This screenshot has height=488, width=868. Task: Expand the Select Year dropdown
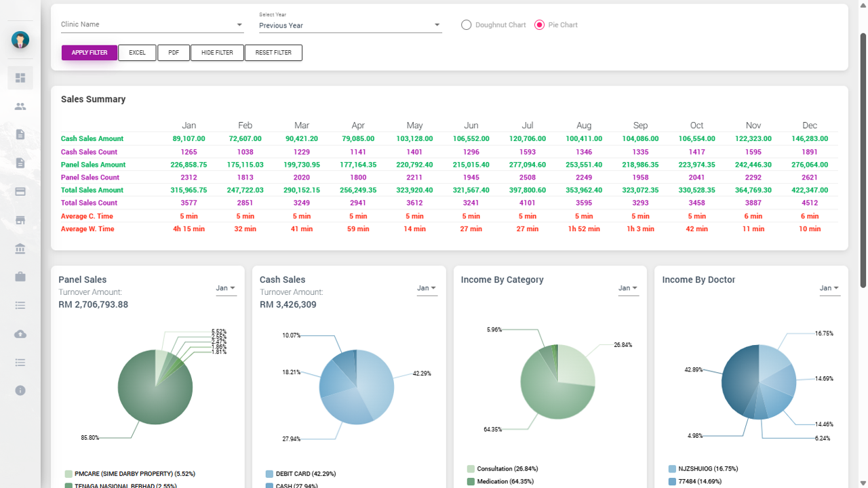tap(350, 26)
